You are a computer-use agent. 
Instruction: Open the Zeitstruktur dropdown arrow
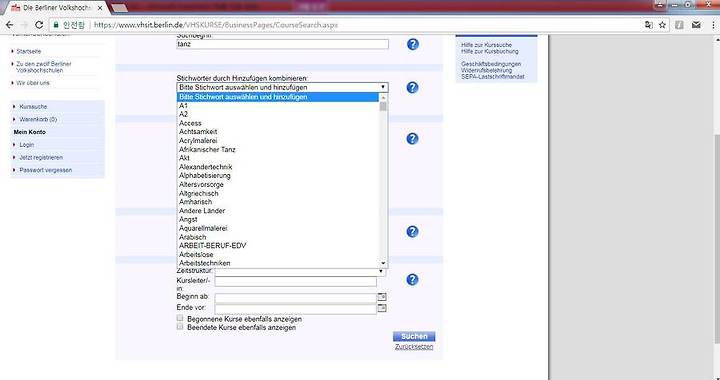coord(381,271)
